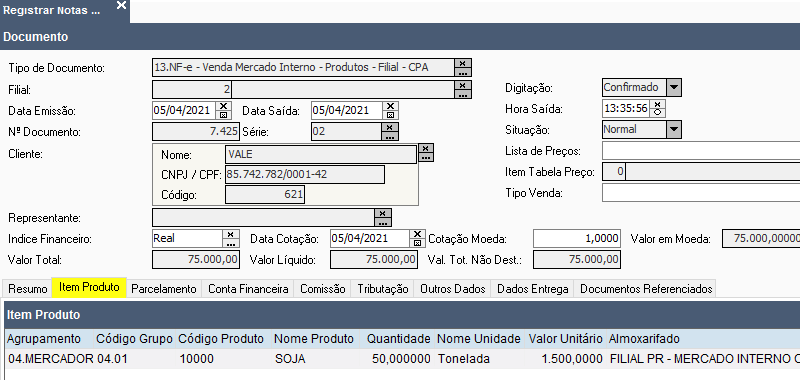This screenshot has height=380, width=800.
Task: Click the Cotação Moeda field showing 1,0000
Action: (x=577, y=238)
